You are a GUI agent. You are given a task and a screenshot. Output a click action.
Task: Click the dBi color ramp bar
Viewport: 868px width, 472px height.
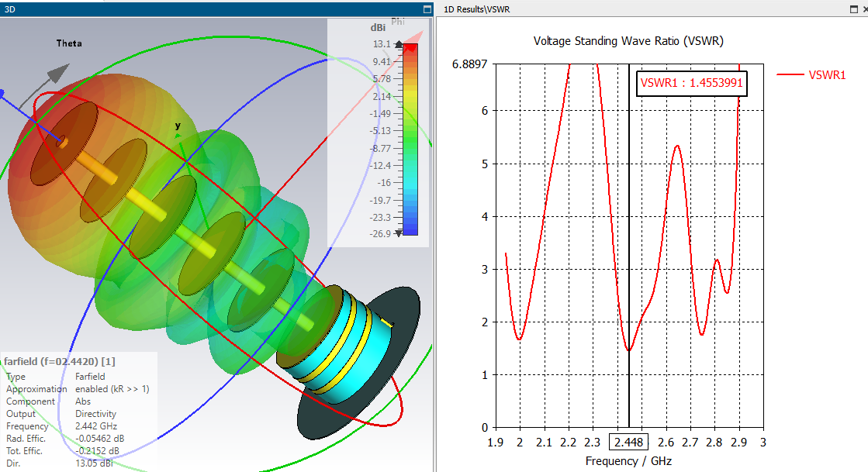pyautogui.click(x=410, y=140)
